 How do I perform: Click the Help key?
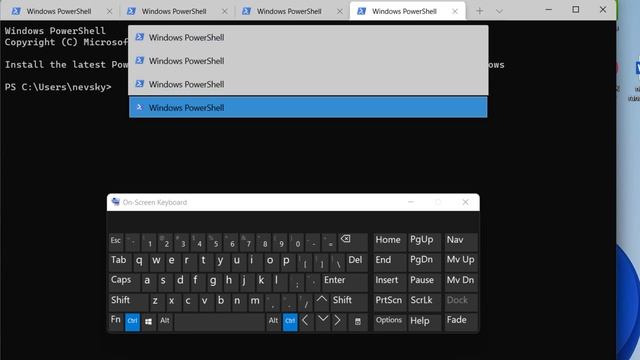pyautogui.click(x=424, y=321)
